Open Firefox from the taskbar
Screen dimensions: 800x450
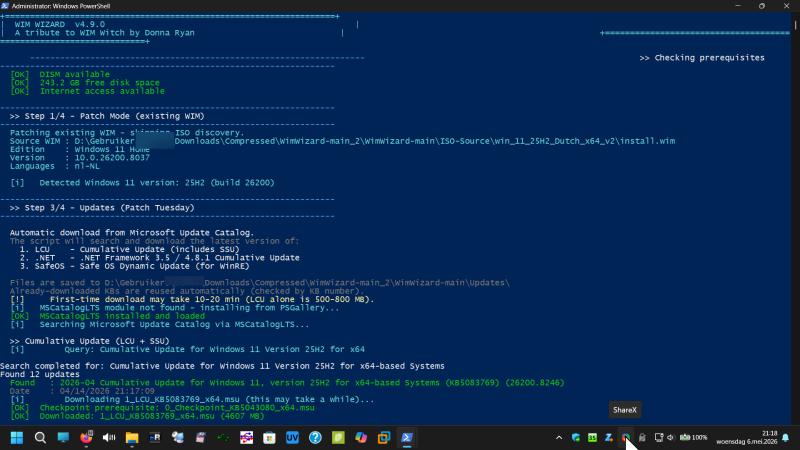point(86,438)
